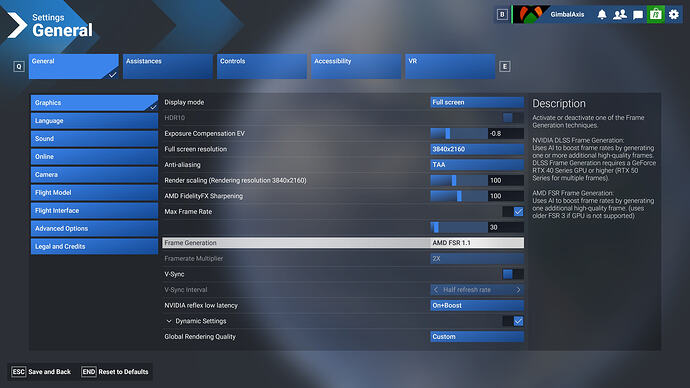Click the Render scaling value field
Screen dimensions: 690x388
point(506,180)
